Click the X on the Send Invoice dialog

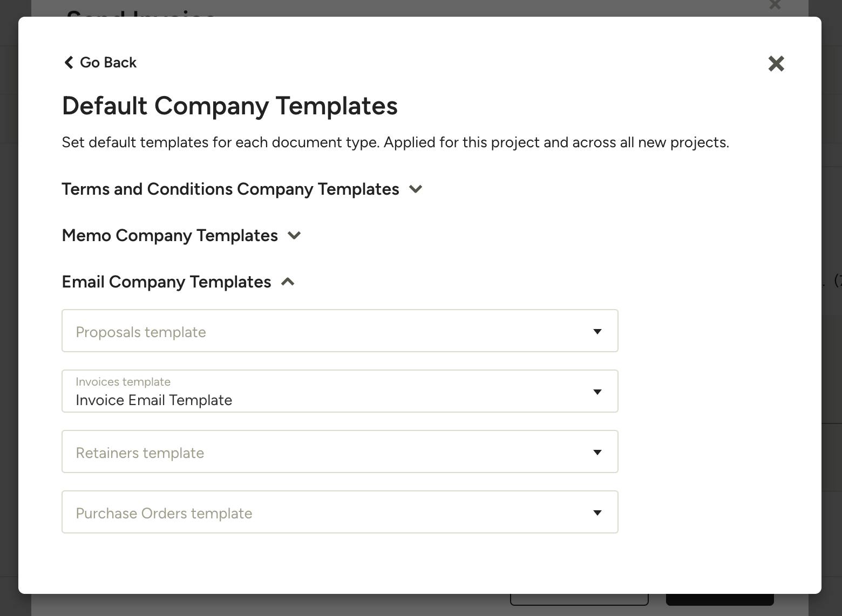(775, 5)
